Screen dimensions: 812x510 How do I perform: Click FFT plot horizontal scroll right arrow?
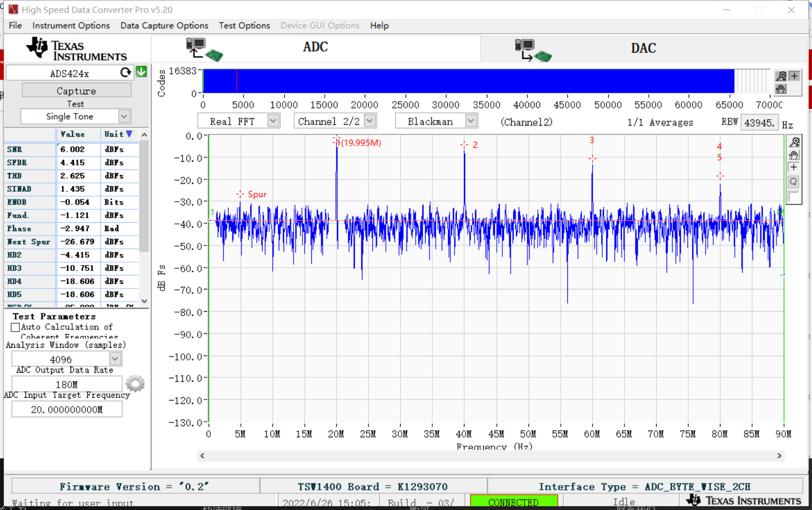pos(779,456)
